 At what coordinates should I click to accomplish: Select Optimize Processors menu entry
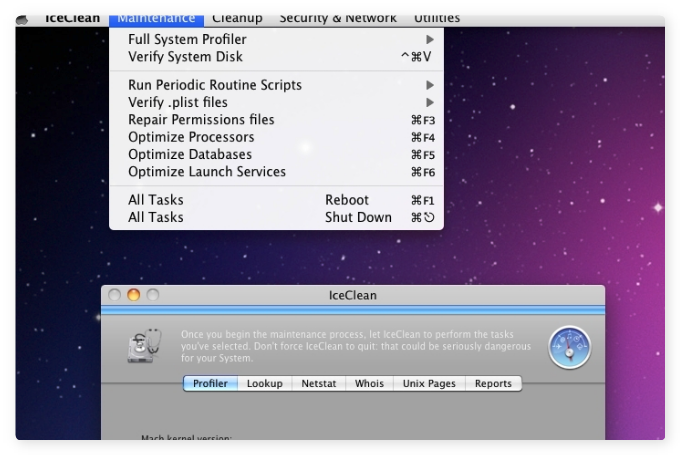276,137
